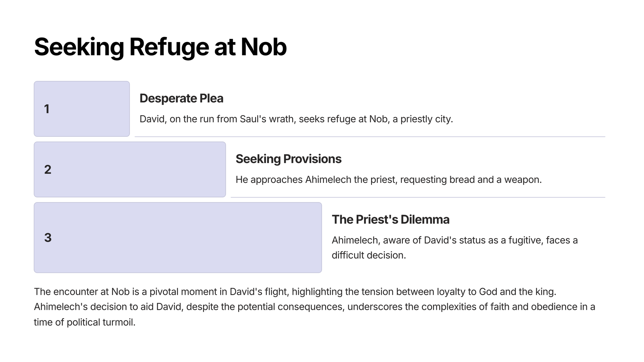Click the sentence about David fleeing Saul's wrath

296,119
